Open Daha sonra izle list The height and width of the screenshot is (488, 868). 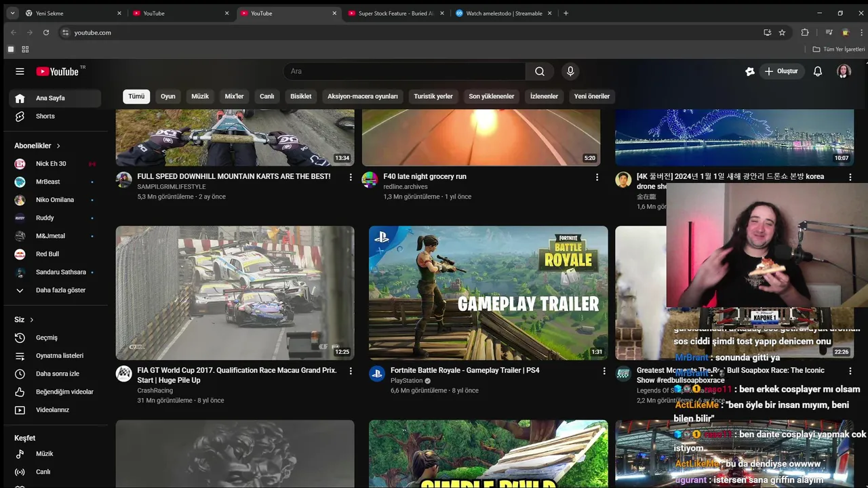[x=55, y=373]
